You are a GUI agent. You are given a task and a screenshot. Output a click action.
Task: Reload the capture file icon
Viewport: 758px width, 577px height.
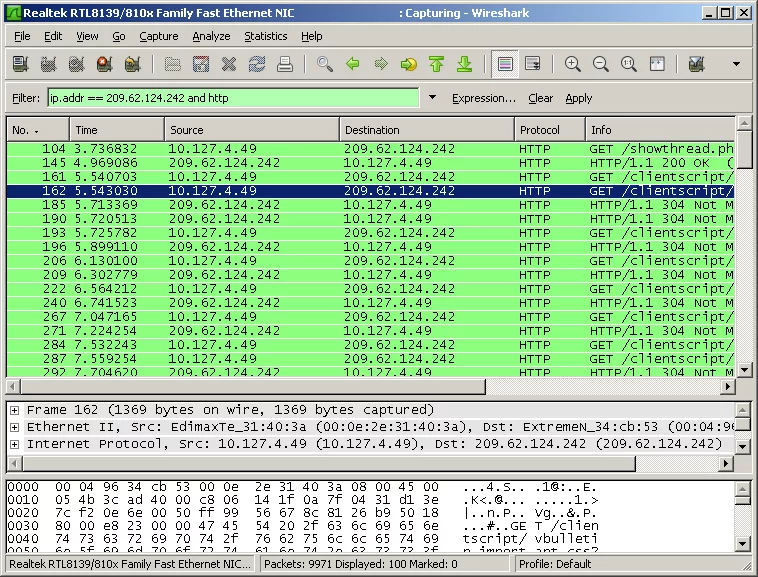click(x=257, y=64)
